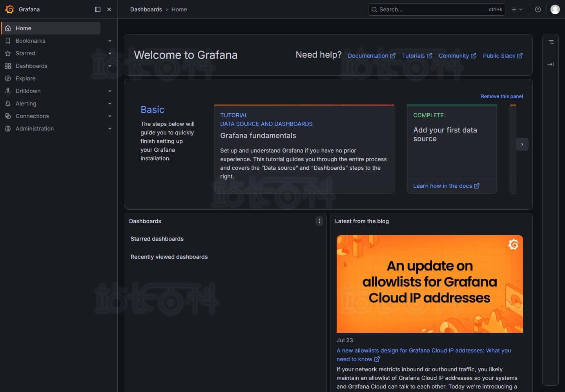Expand the Dashboards section chevron

(x=110, y=66)
